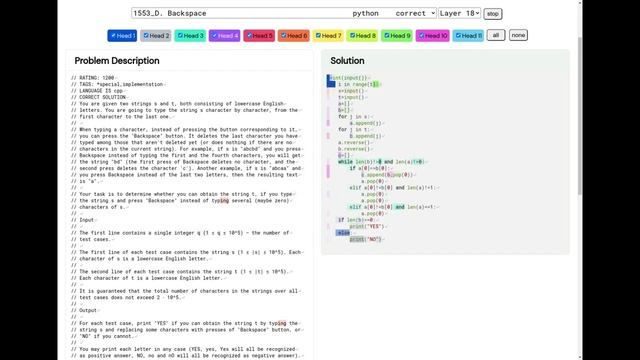Deselect all heads with the none button
Image resolution: width=640 pixels, height=360 pixels.
click(518, 35)
